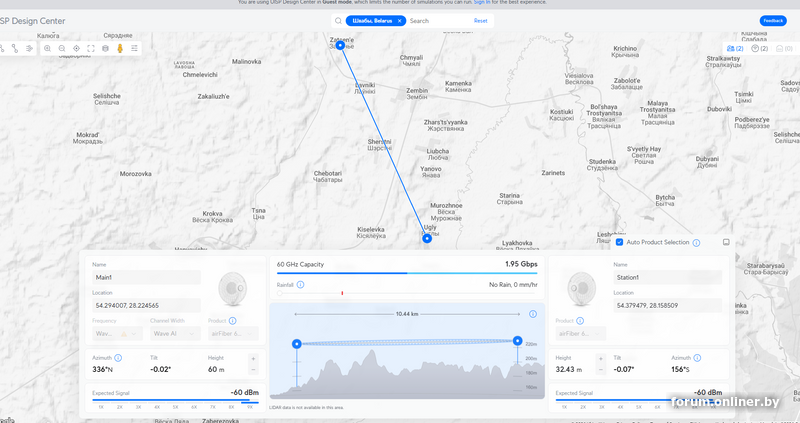The image size is (800, 423).
Task: Select left tower point in elevation profile
Action: pyautogui.click(x=297, y=344)
